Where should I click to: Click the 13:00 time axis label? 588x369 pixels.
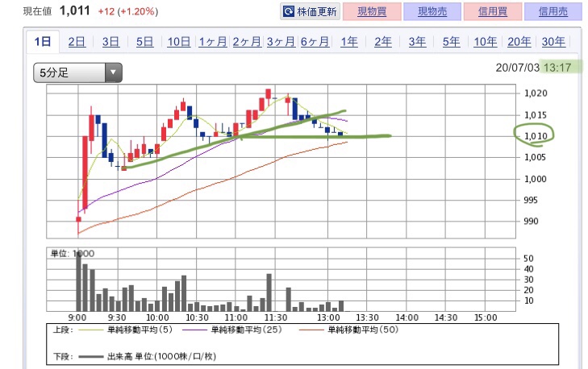[x=328, y=317]
